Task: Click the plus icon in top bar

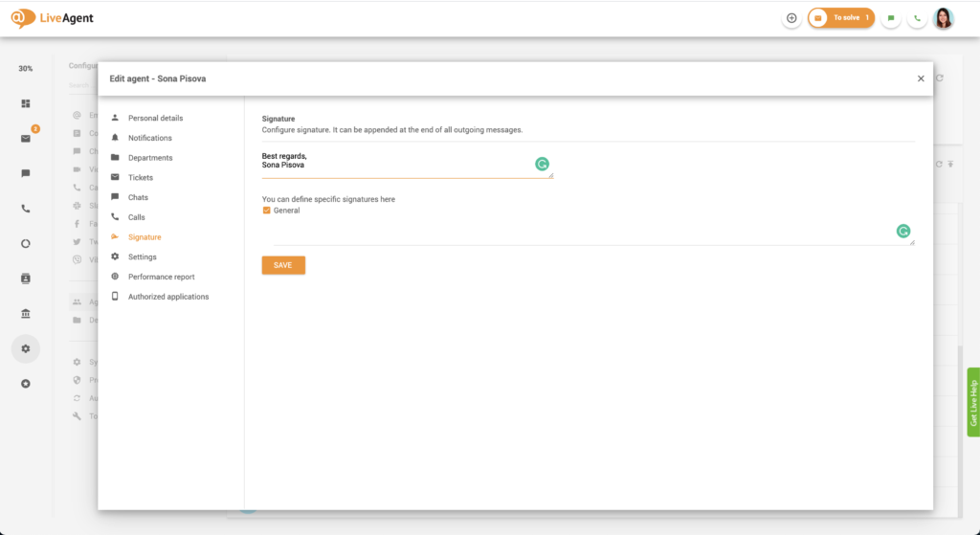Action: click(x=791, y=18)
